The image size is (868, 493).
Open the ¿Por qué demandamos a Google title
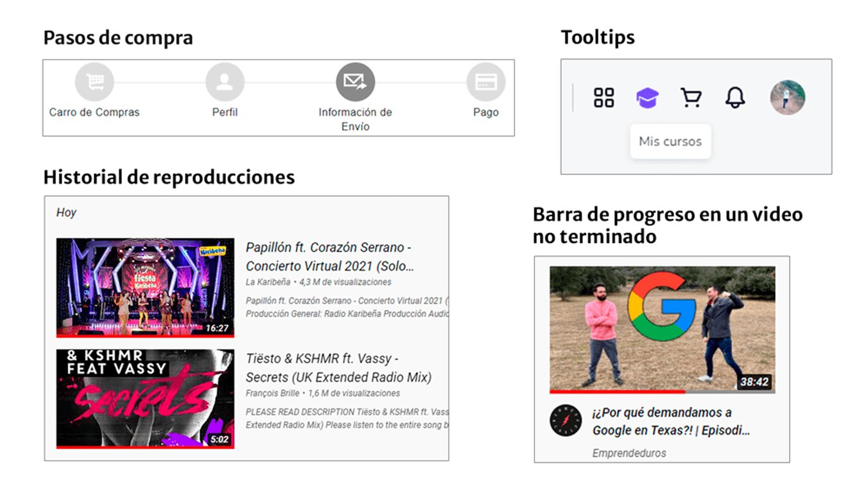671,421
